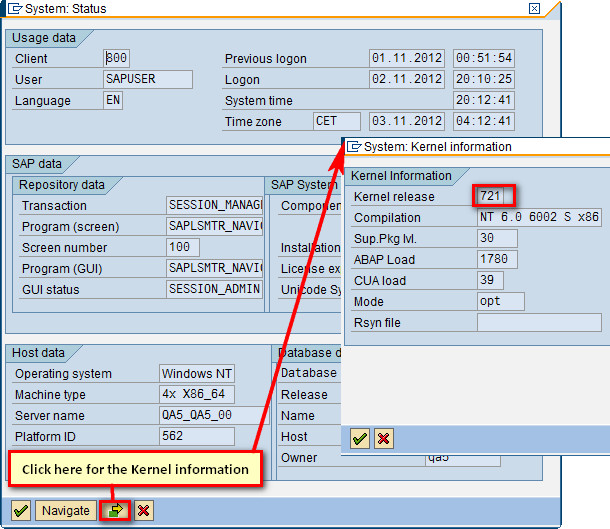Click the Time zone field CET
Image resolution: width=610 pixels, height=529 pixels.
(336, 122)
